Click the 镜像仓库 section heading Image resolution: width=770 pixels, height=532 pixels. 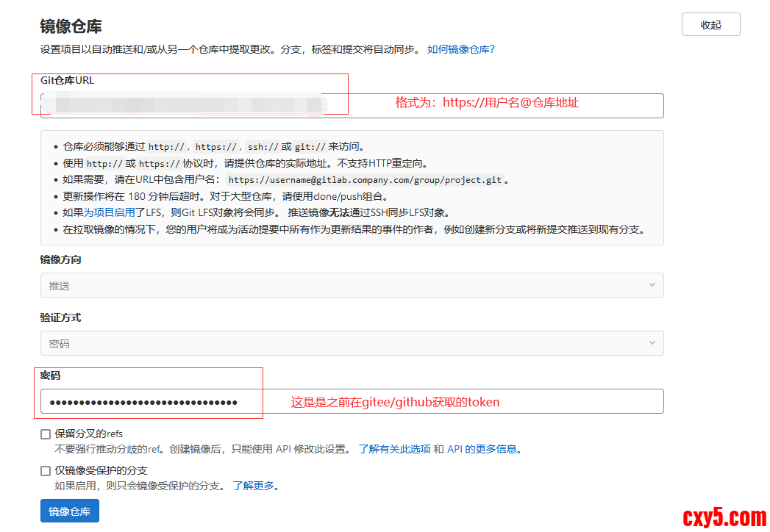coord(71,26)
